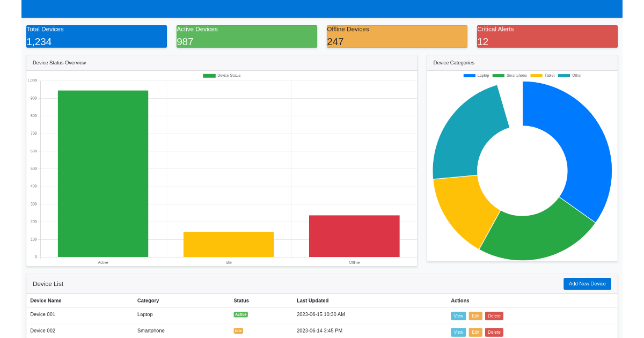This screenshot has height=338, width=644.
Task: Toggle Laptop legend in Device Categories
Action: tap(477, 76)
